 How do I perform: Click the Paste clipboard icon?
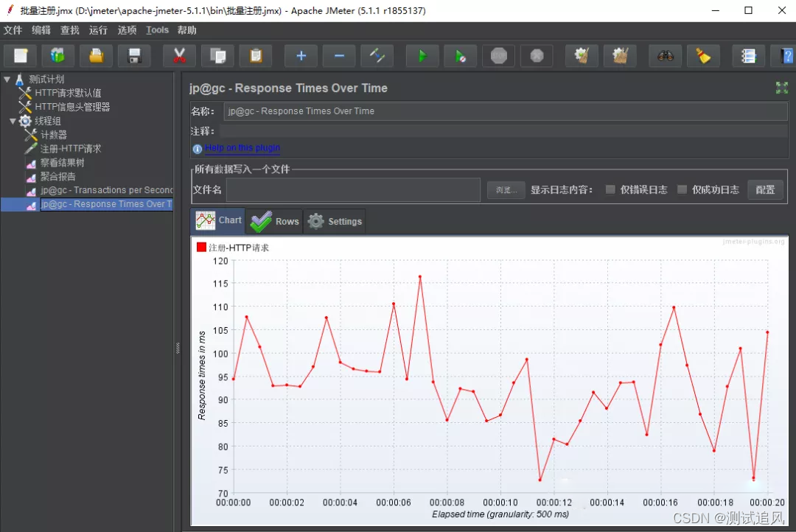256,56
